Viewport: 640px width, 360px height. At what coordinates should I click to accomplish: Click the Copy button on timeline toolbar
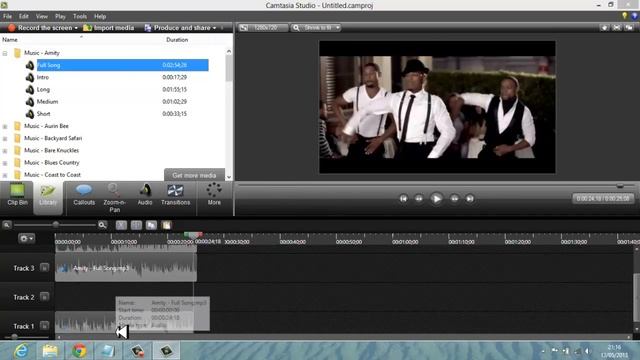coord(151,225)
